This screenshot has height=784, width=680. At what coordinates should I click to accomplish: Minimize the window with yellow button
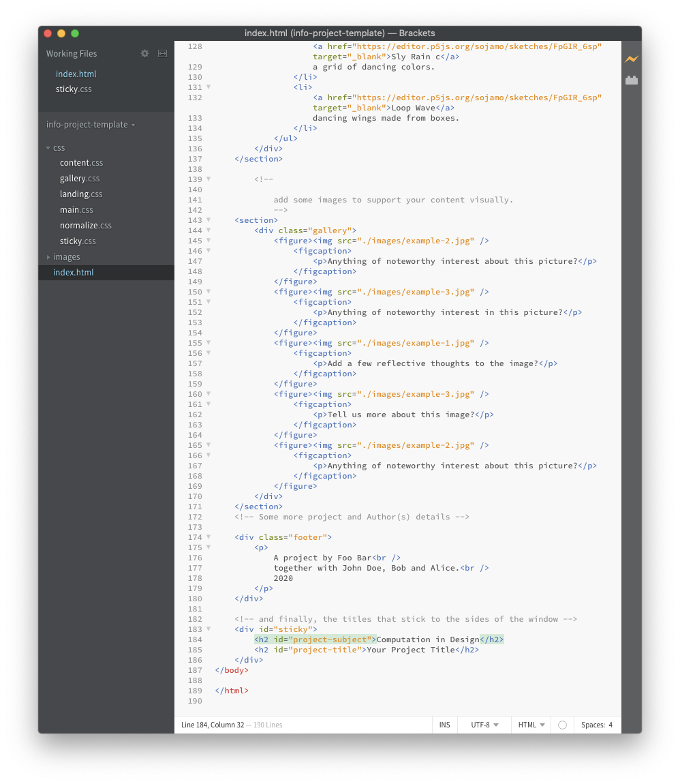(x=61, y=33)
